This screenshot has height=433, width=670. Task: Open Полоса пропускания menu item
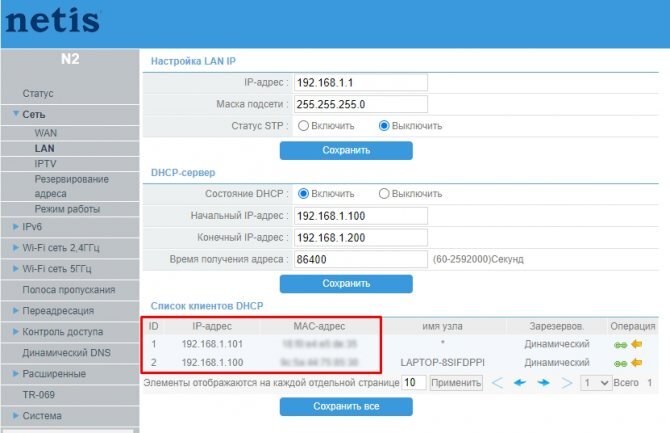pyautogui.click(x=69, y=290)
